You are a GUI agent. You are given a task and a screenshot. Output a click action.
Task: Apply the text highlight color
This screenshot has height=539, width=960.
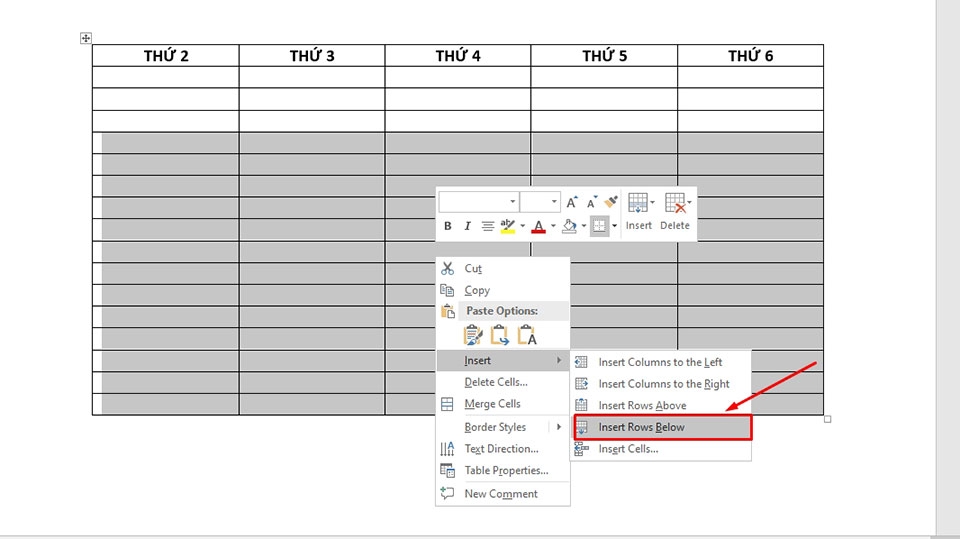point(508,226)
